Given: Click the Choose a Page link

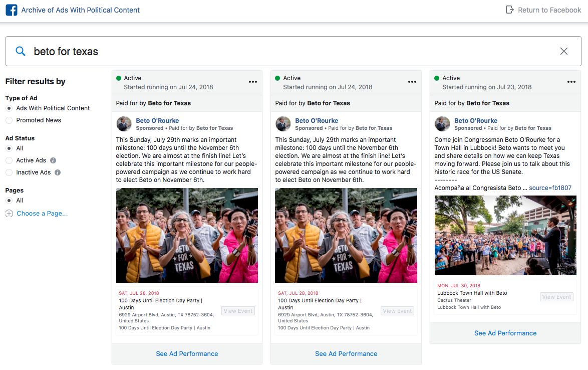Looking at the screenshot, I should (42, 214).
